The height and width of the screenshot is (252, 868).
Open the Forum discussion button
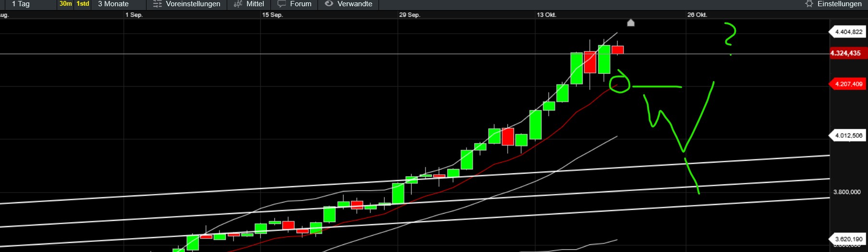click(x=294, y=4)
